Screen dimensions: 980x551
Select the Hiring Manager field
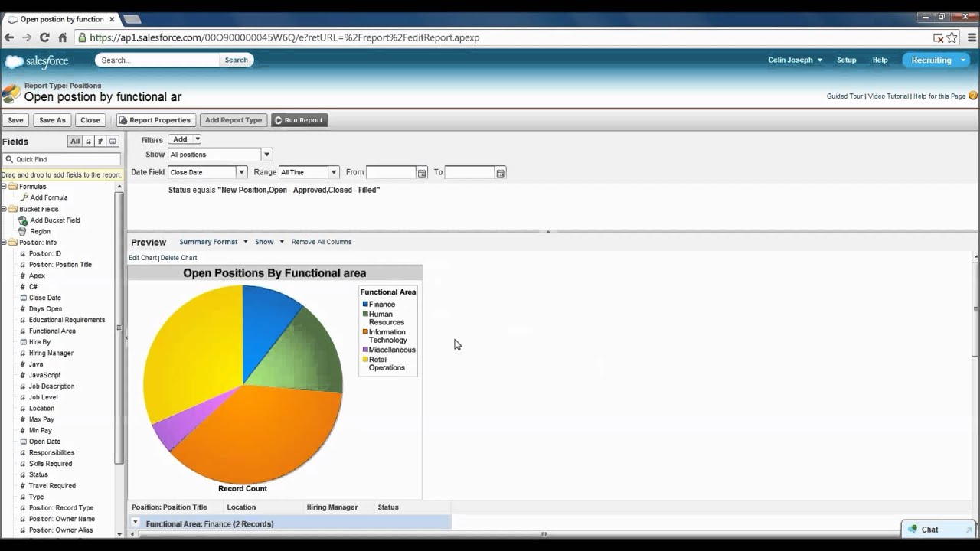tap(51, 353)
